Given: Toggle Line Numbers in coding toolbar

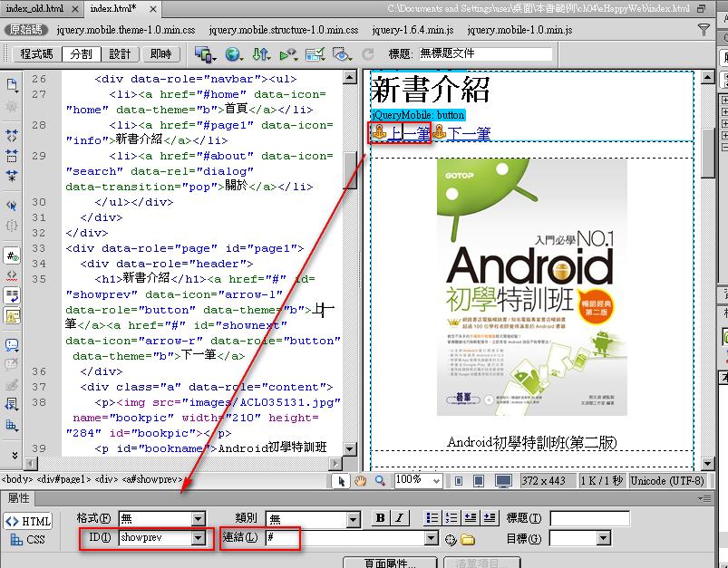Looking at the screenshot, I should click(12, 255).
